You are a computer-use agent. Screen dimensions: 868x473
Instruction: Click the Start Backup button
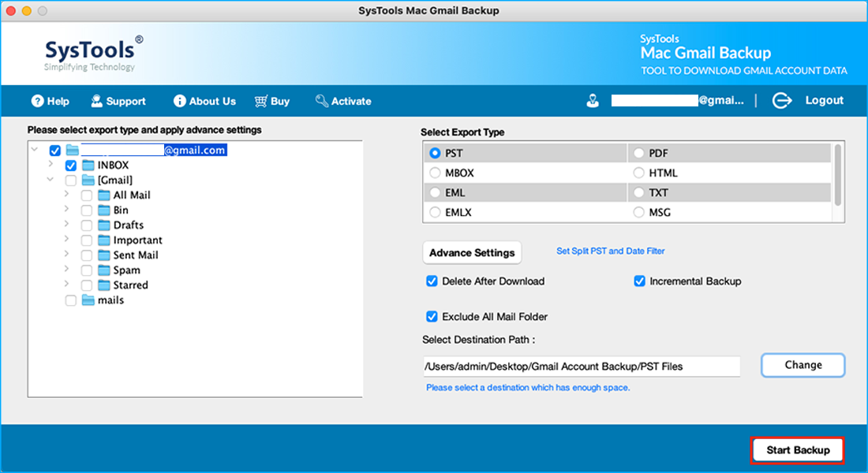click(x=798, y=450)
